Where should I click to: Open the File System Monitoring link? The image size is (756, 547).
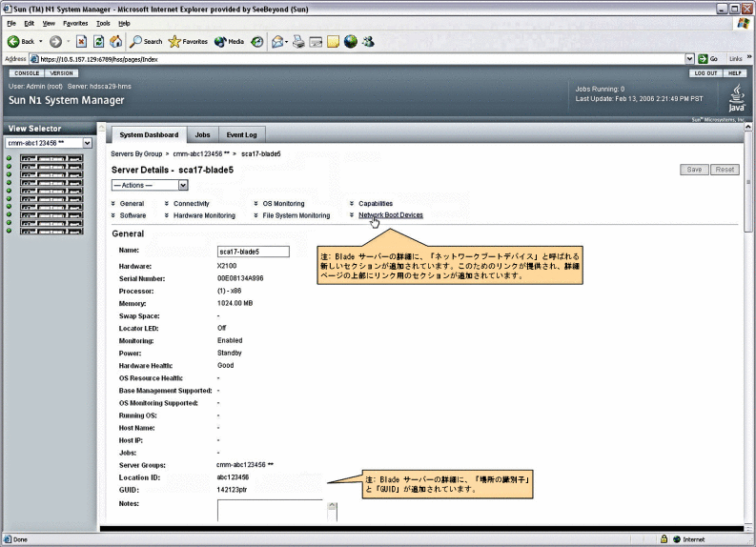point(296,215)
